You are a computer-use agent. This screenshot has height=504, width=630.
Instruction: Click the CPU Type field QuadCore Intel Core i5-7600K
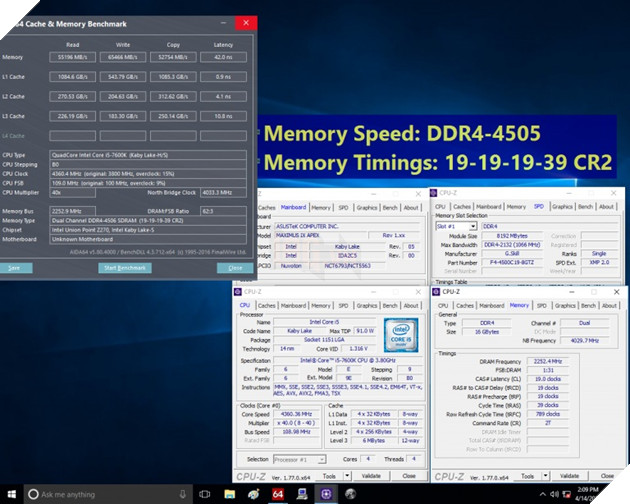(148, 155)
